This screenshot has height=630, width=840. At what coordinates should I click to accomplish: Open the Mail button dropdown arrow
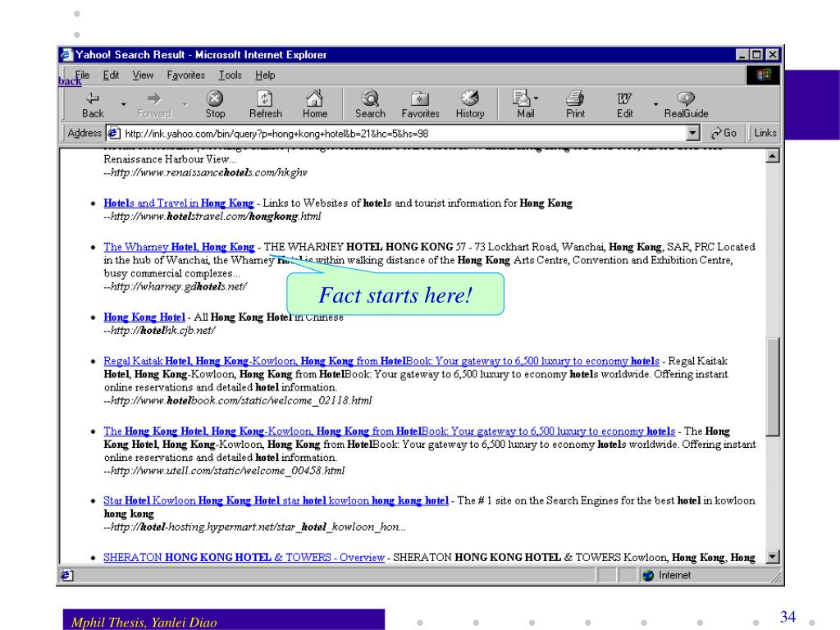click(x=536, y=98)
